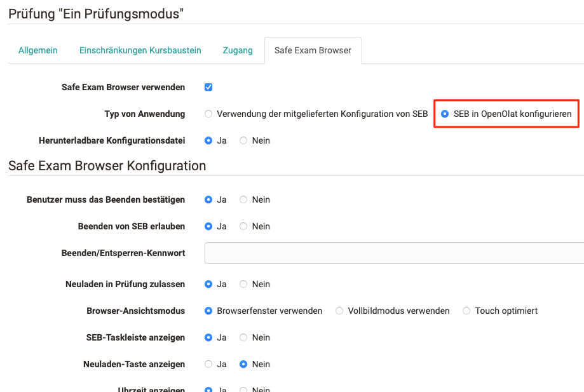Open the Einschränkungen Kursbaustein tab
This screenshot has width=584, height=392.
(x=140, y=50)
